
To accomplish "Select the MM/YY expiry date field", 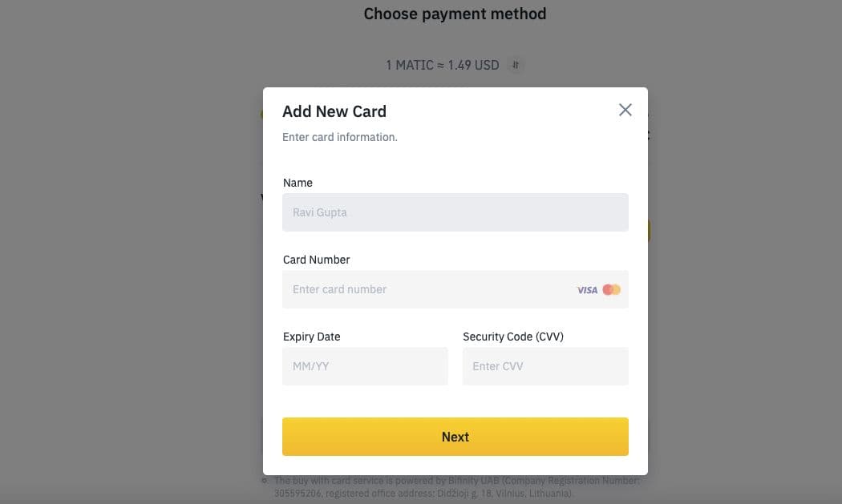I will [x=365, y=366].
